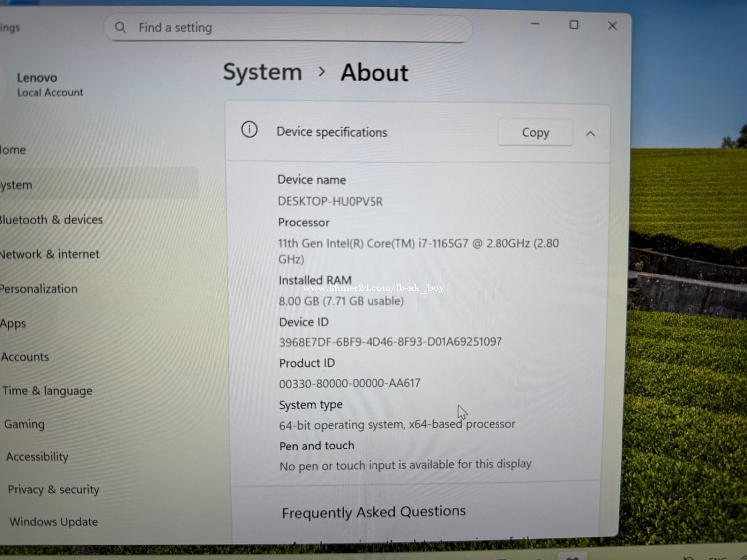Go back via the System breadcrumb
This screenshot has width=747, height=560.
262,73
